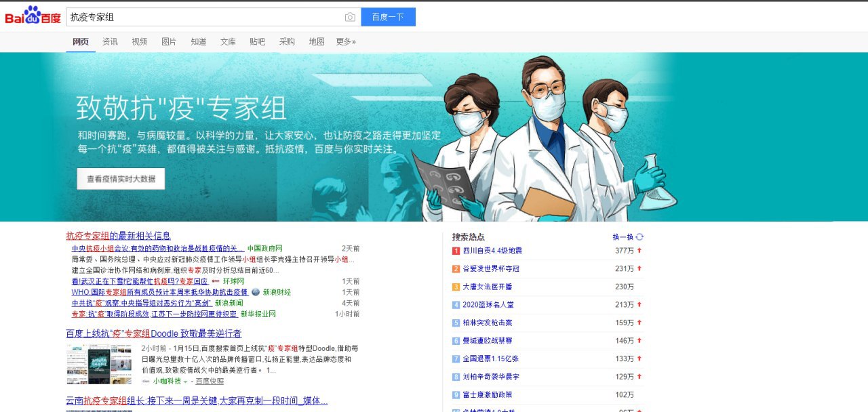Click the 小咖科技 source avatar icon

(146, 382)
